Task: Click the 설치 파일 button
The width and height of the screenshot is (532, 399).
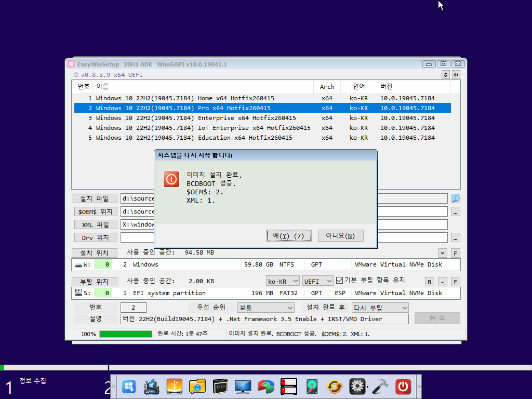Action: click(95, 198)
